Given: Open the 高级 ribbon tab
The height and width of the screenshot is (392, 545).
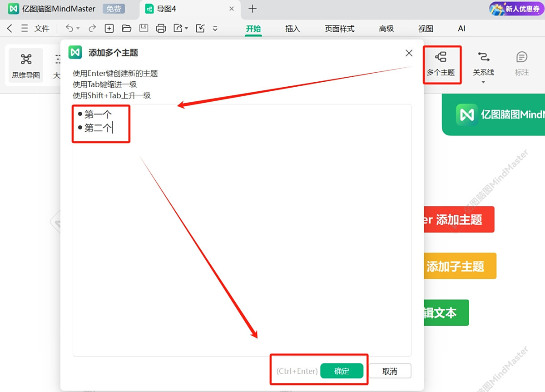Looking at the screenshot, I should [x=386, y=29].
